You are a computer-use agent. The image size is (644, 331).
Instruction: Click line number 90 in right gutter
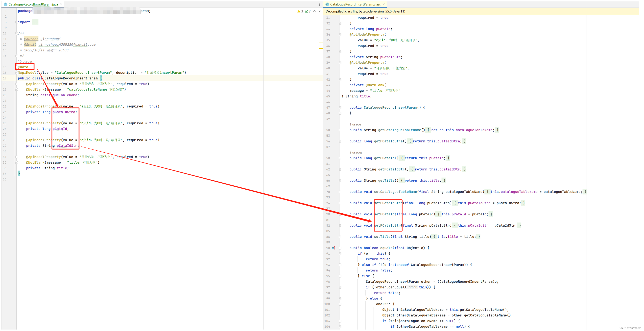click(x=328, y=248)
